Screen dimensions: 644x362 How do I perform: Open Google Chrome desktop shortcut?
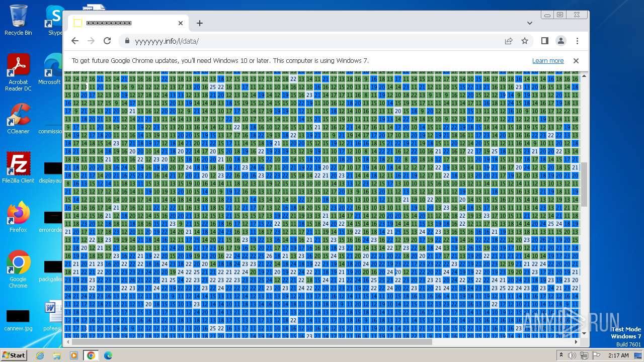(18, 269)
